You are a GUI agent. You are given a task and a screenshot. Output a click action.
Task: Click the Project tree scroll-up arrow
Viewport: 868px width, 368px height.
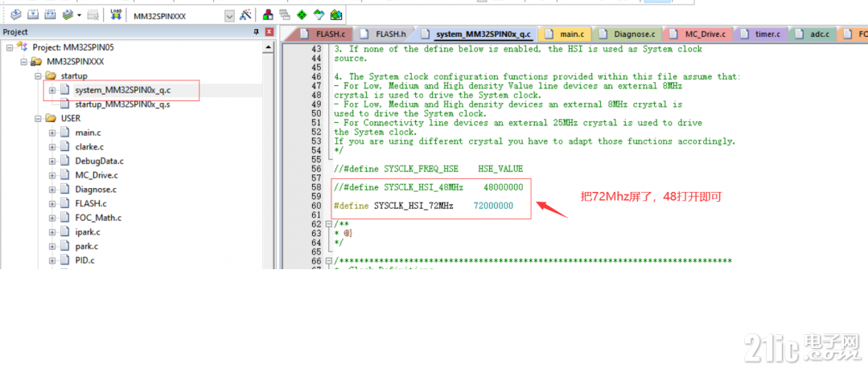(x=269, y=49)
